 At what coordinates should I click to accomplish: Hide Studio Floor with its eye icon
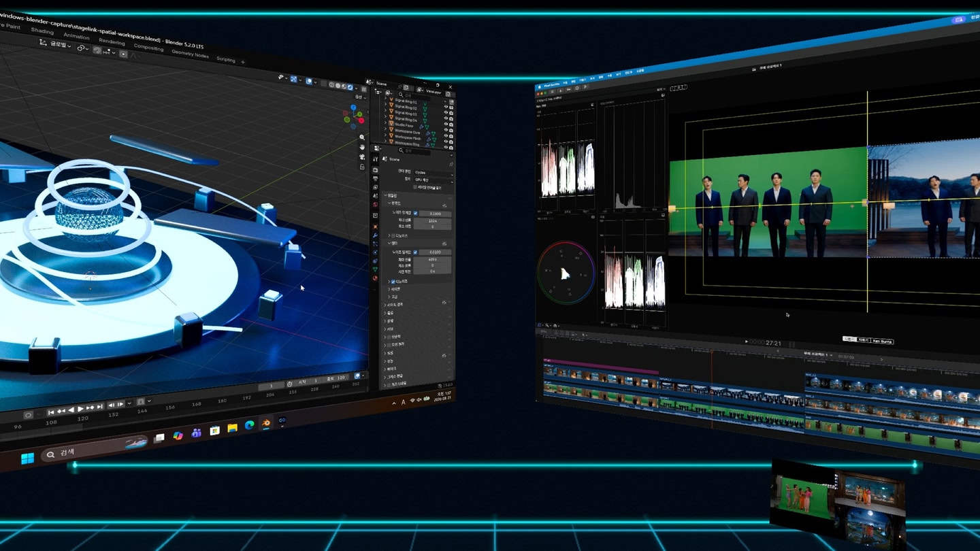[446, 130]
